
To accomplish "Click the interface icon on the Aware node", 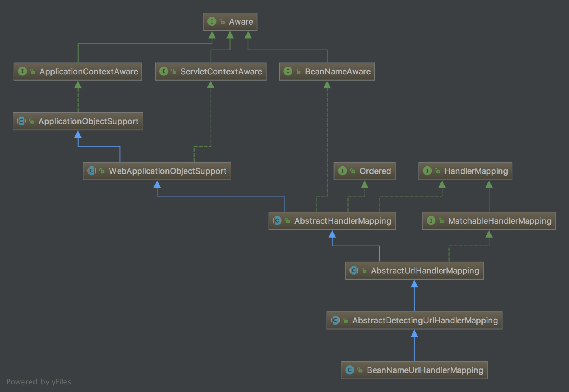I will tap(212, 22).
